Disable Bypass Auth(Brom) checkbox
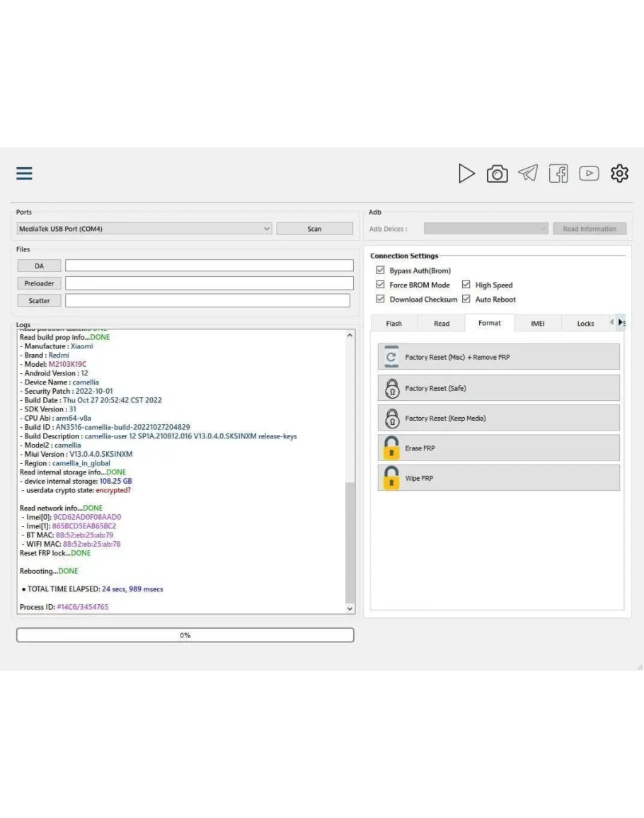 pyautogui.click(x=381, y=271)
